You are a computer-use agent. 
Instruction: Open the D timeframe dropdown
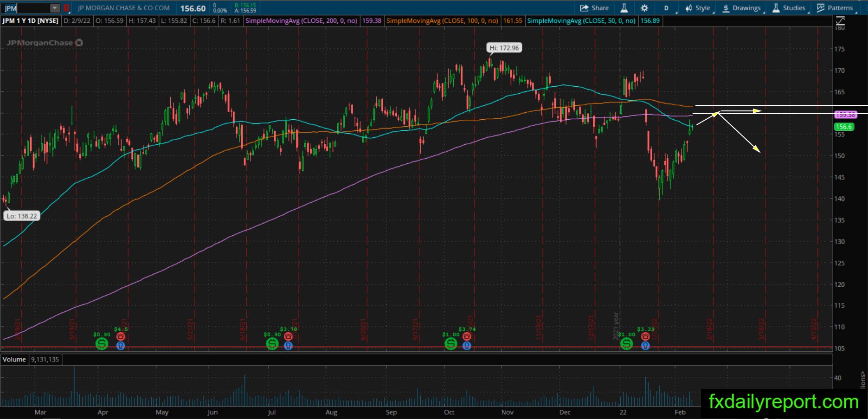pyautogui.click(x=667, y=8)
